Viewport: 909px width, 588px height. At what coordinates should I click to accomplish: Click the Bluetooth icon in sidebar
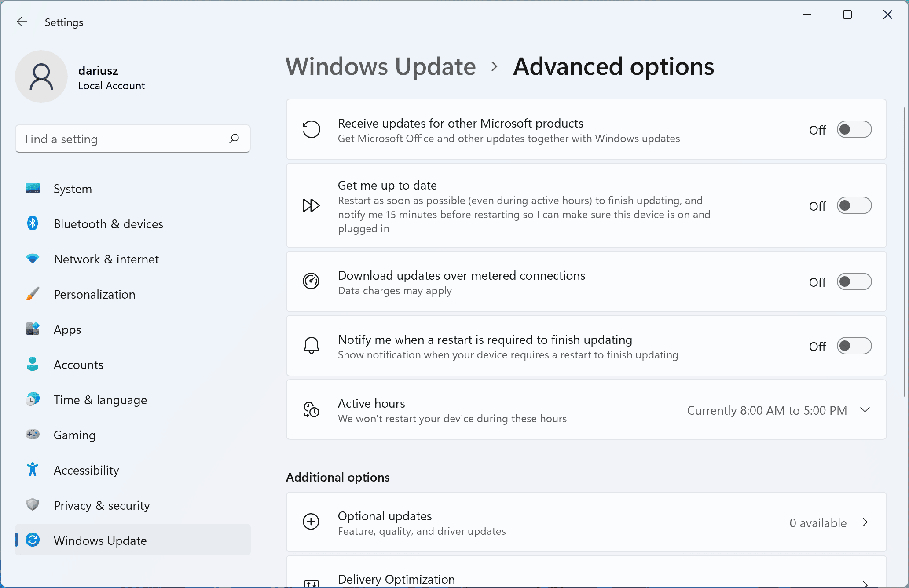[x=33, y=223]
